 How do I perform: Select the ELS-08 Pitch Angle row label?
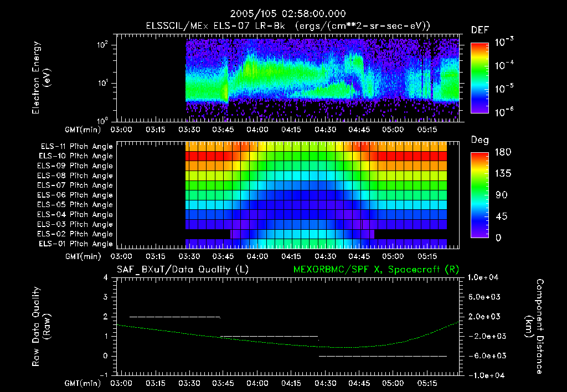click(75, 176)
